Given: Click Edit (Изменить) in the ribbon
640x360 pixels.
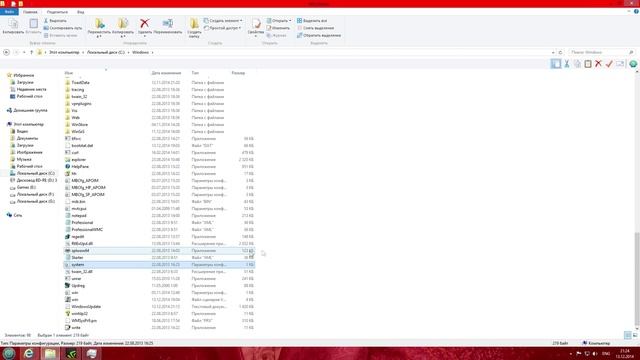Looking at the screenshot, I should point(278,28).
